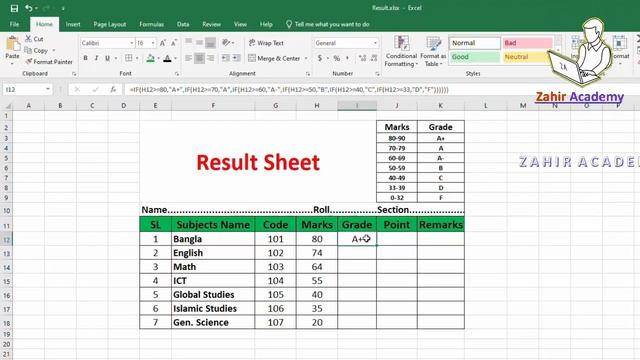640x360 pixels.
Task: Toggle Underline formatting
Action: point(107,58)
